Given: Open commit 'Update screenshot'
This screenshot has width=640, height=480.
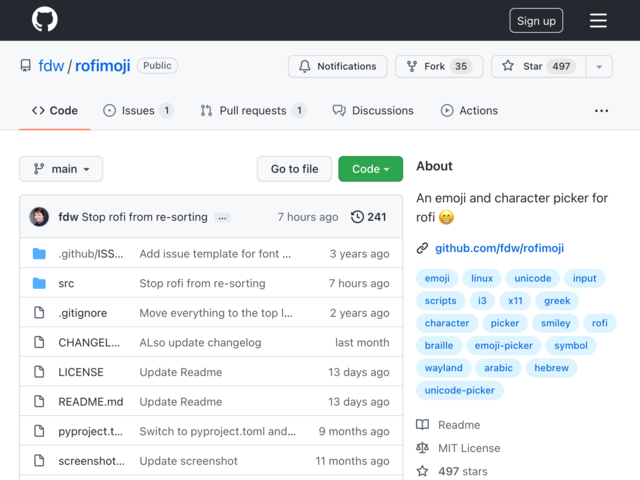Looking at the screenshot, I should pos(189,461).
